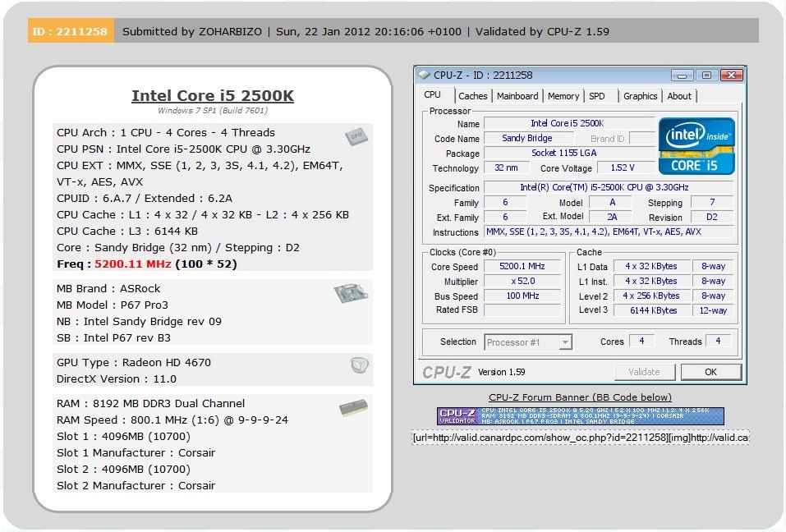Click the Bus Speed value 100 MHz

[522, 296]
